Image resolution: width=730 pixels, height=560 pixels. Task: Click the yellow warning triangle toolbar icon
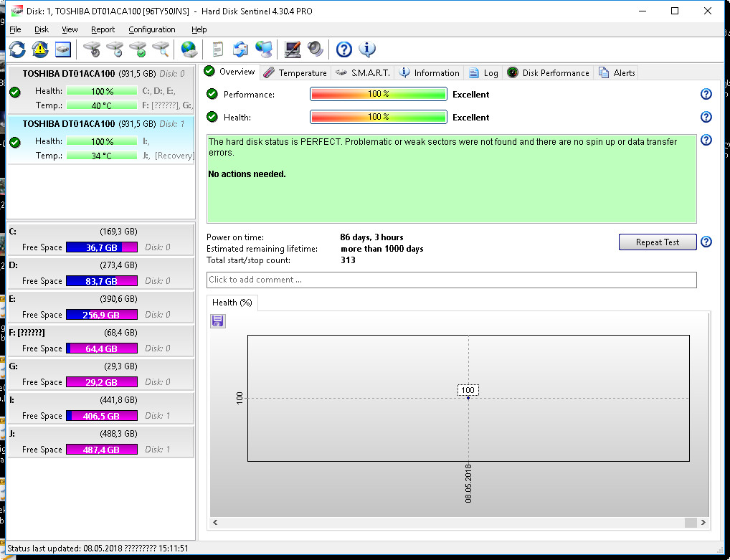tap(40, 49)
